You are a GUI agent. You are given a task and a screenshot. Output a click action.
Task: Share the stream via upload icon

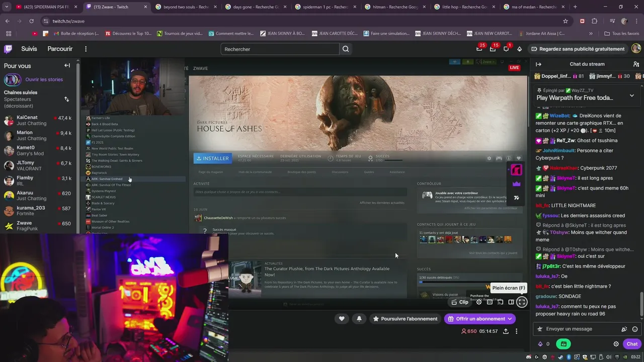506,331
